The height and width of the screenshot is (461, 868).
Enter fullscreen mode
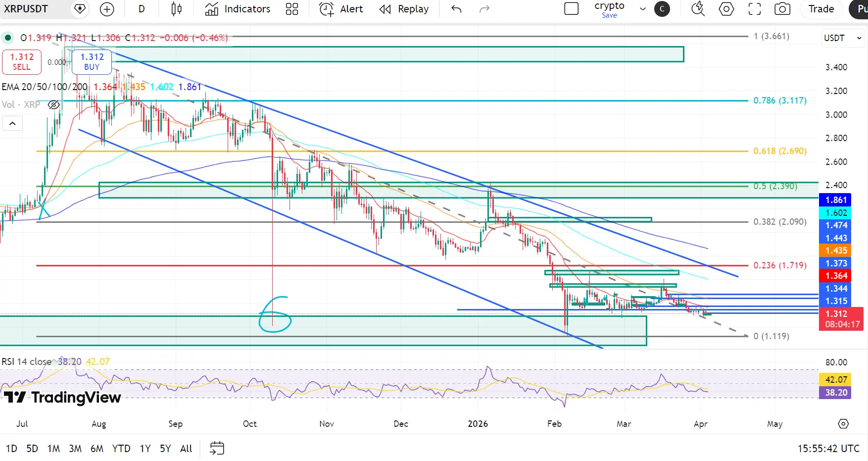click(755, 9)
